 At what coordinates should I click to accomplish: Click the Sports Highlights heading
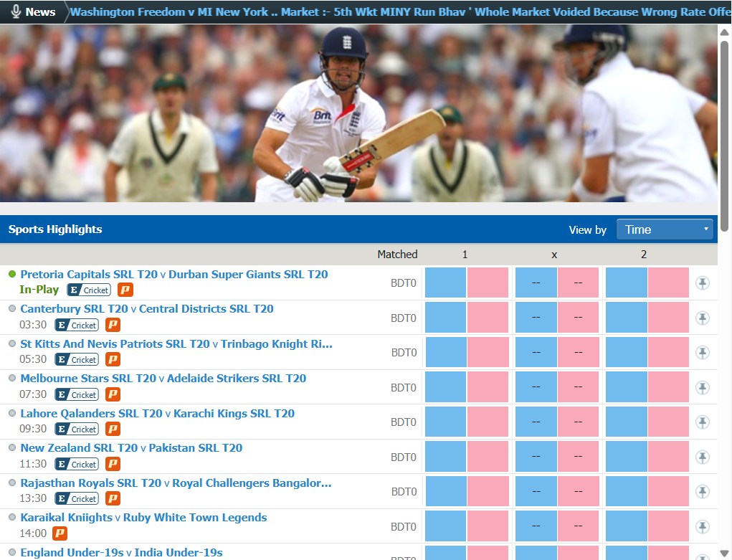(x=55, y=229)
